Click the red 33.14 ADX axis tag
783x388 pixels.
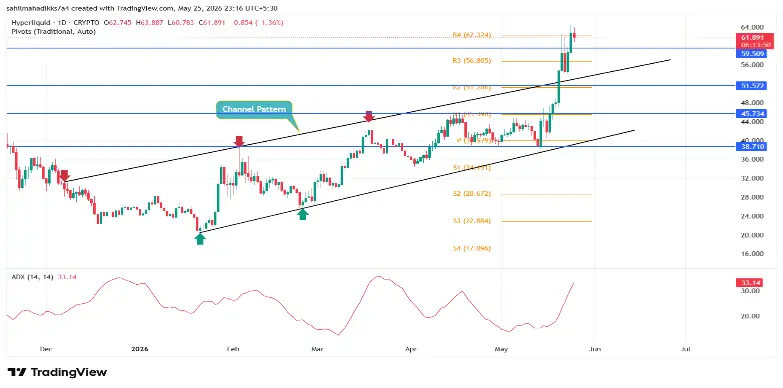point(749,283)
